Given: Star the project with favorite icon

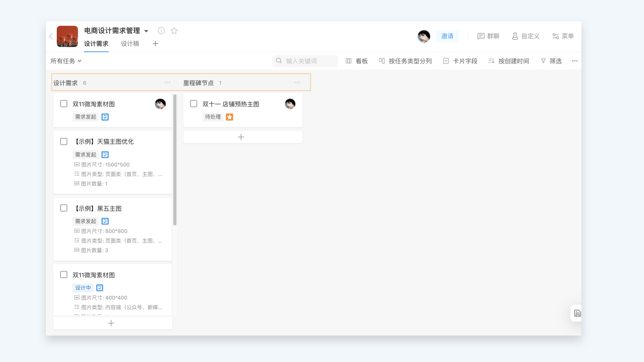Looking at the screenshot, I should [174, 31].
